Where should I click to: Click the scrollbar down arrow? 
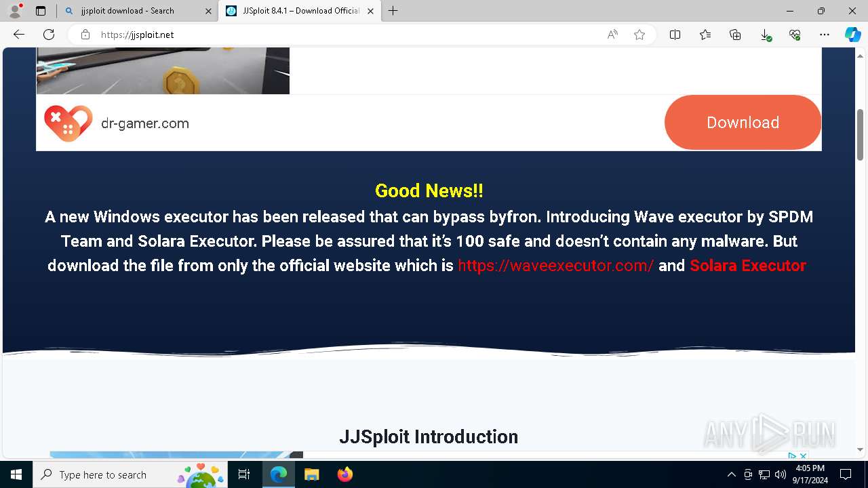point(861,449)
